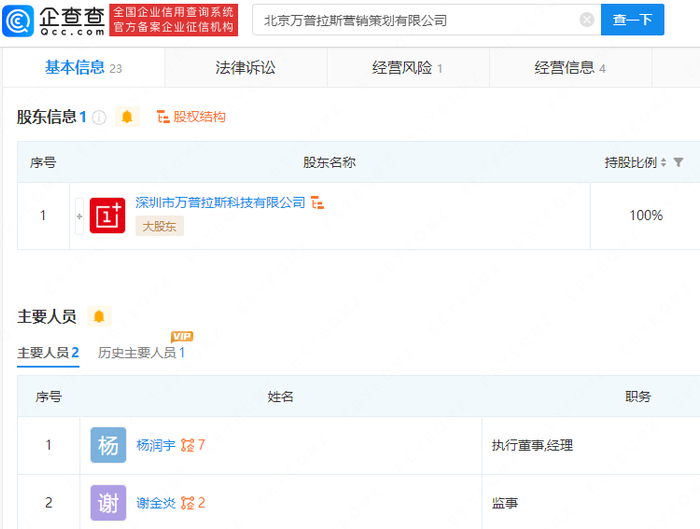Screen dimensions: 700x529
Task: Subscribe with 主要人员 bell icon
Action: tap(99, 317)
